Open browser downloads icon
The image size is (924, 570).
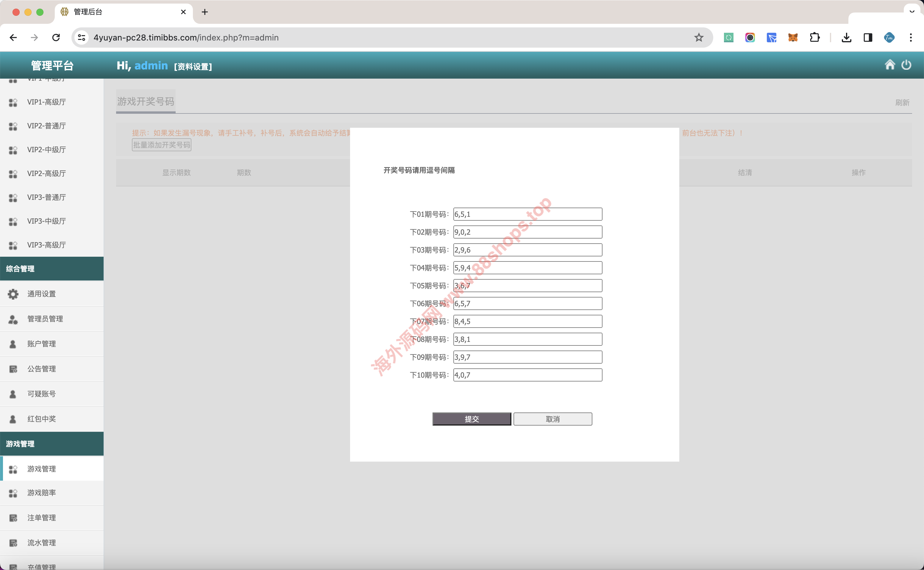846,38
